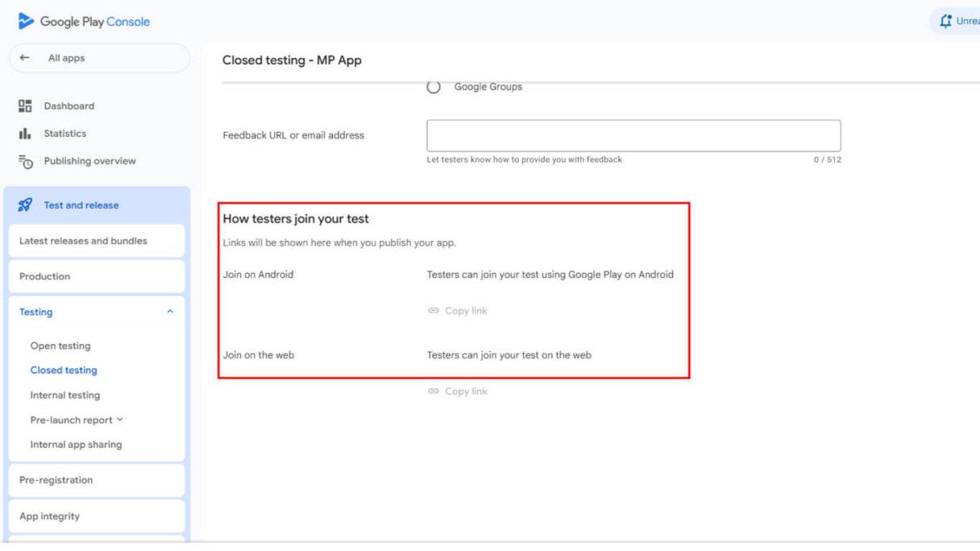Expand the Pre-launch report submenu
The image size is (980, 551).
coord(120,420)
